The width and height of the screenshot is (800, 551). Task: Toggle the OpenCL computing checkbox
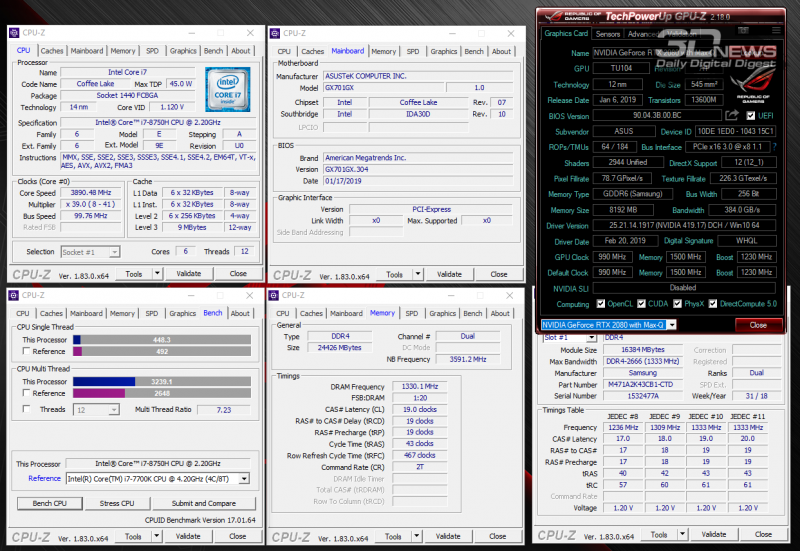[601, 304]
